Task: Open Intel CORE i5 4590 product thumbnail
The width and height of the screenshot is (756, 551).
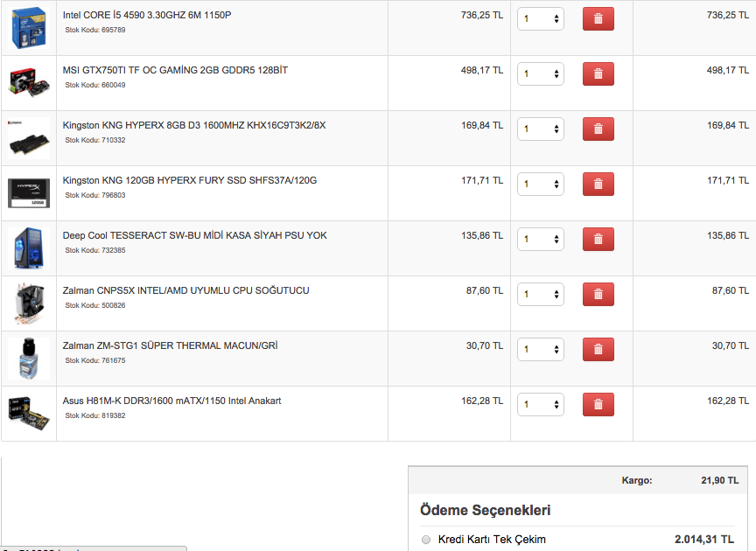Action: coord(29,28)
